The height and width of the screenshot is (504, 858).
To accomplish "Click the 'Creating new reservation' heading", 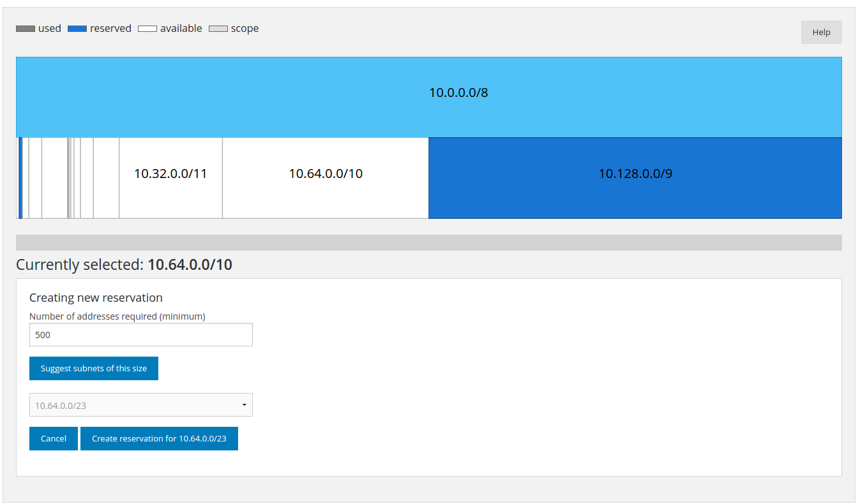I will click(96, 298).
